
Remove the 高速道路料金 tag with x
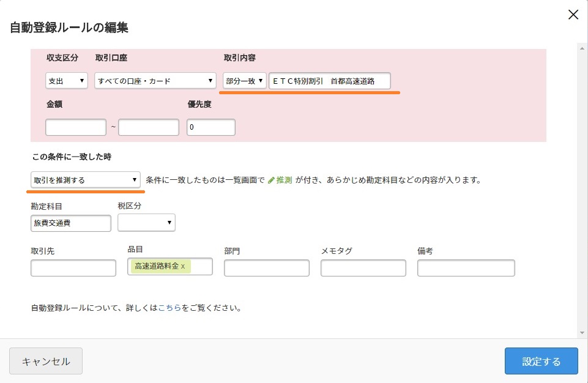click(183, 266)
